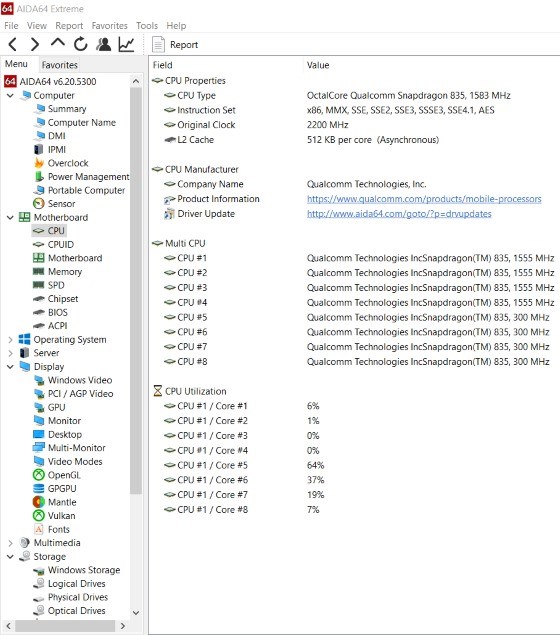Select Logical Drives in the tree
Image resolution: width=560 pixels, height=635 pixels.
pos(77,584)
